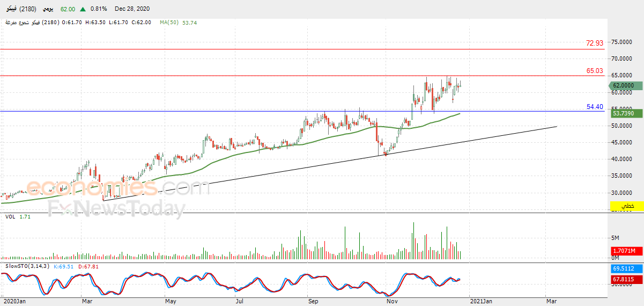Select the SlowSTO(3,14,3) indicator label

point(27,266)
